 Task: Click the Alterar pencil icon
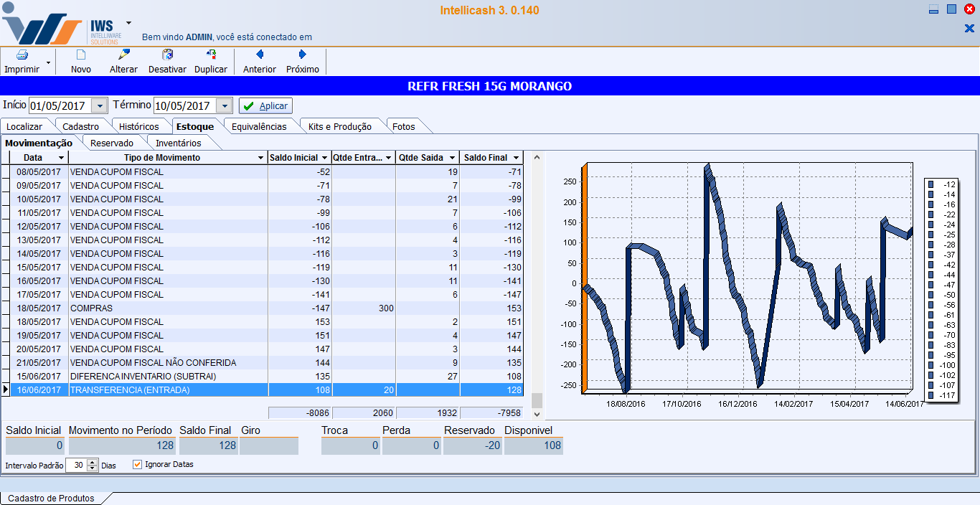pos(123,55)
